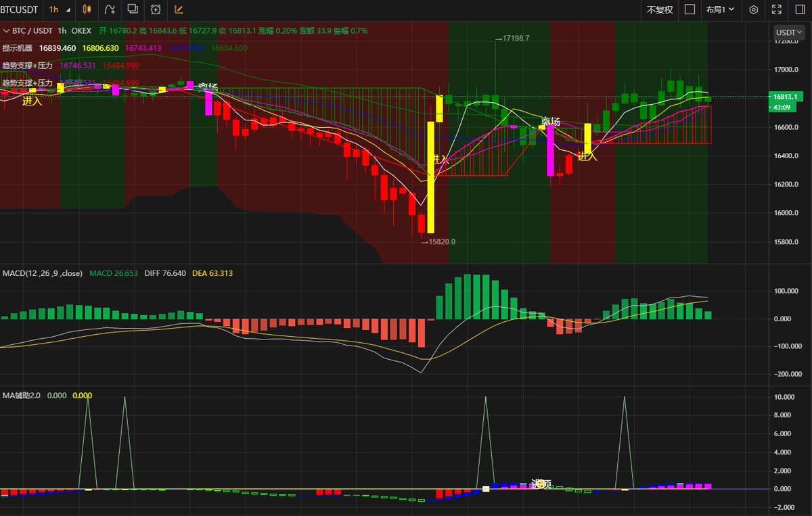Viewport: 812px width, 516px height.
Task: Click the multi-window compare icon
Action: [x=133, y=9]
